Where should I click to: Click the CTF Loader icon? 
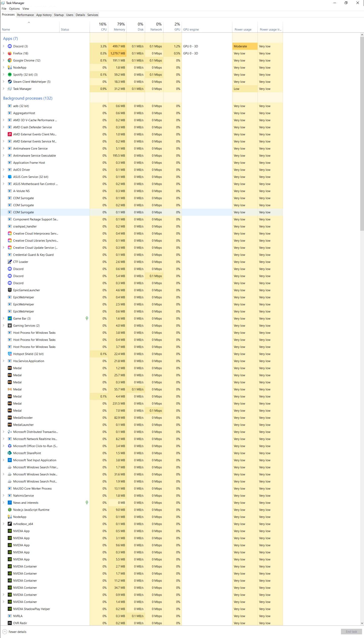tap(10, 262)
